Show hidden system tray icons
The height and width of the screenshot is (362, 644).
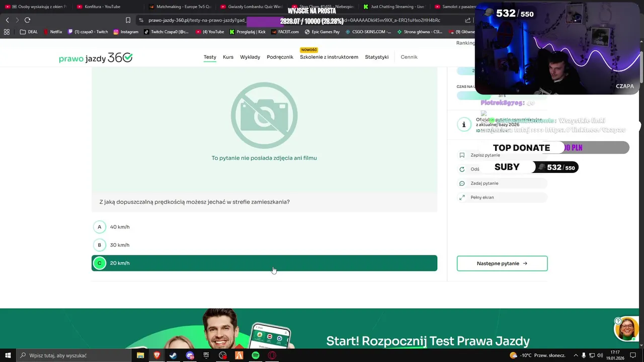[576, 355]
